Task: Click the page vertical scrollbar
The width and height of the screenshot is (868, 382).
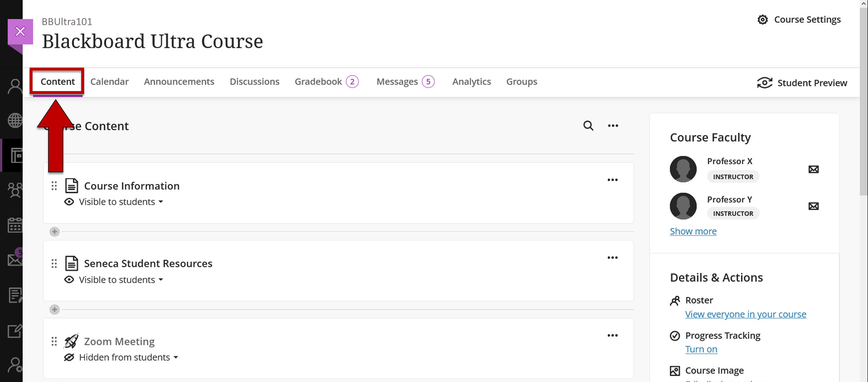Action: point(864,101)
